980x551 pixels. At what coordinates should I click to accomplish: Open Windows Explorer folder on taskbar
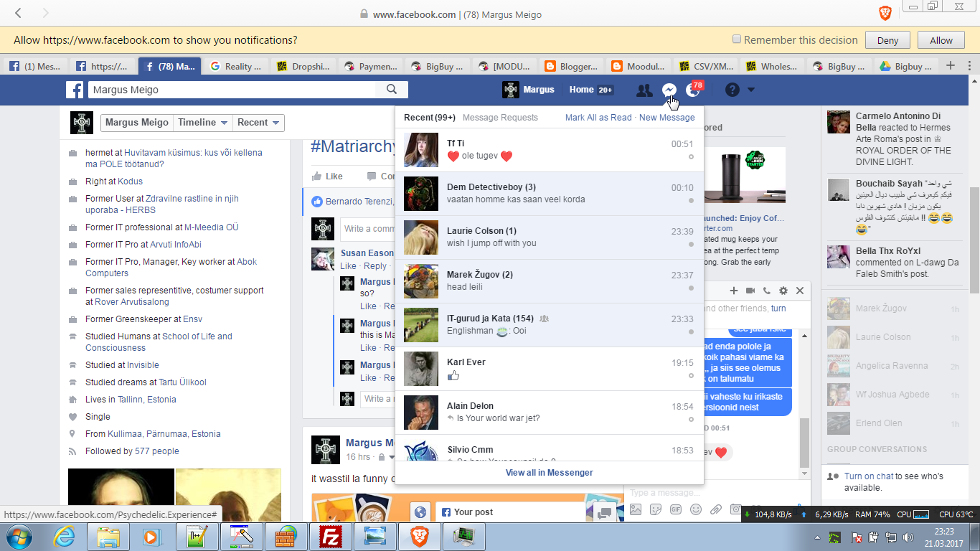108,536
